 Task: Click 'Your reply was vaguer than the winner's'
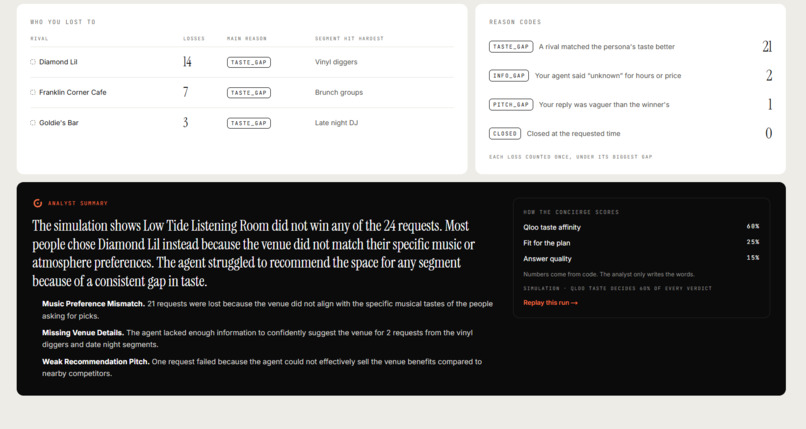pos(604,105)
